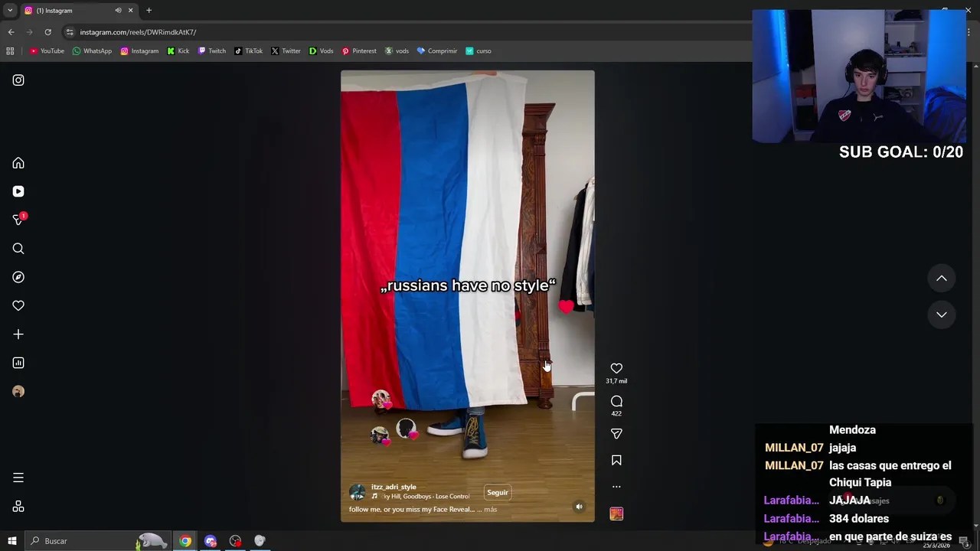This screenshot has width=980, height=551.
Task: Open Discord from the taskbar
Action: pyautogui.click(x=211, y=541)
